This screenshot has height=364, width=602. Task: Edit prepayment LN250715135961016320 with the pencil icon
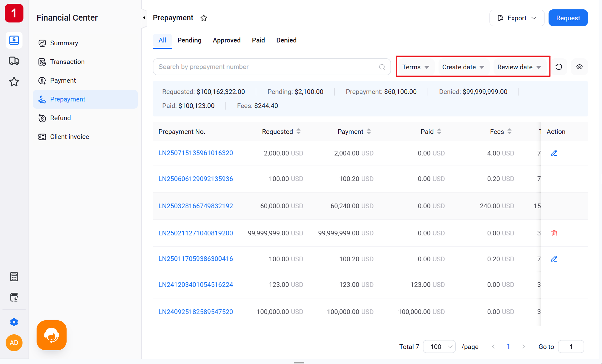click(554, 153)
